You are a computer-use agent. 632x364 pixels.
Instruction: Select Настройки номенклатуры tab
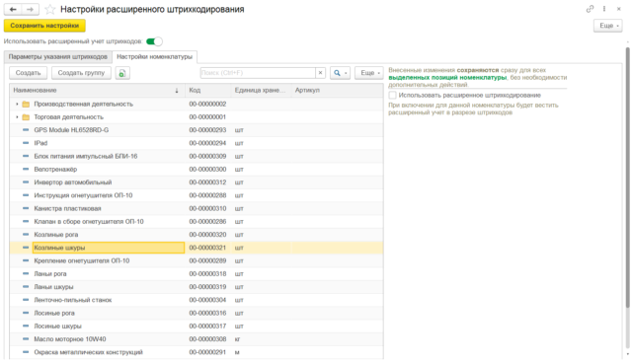154,57
